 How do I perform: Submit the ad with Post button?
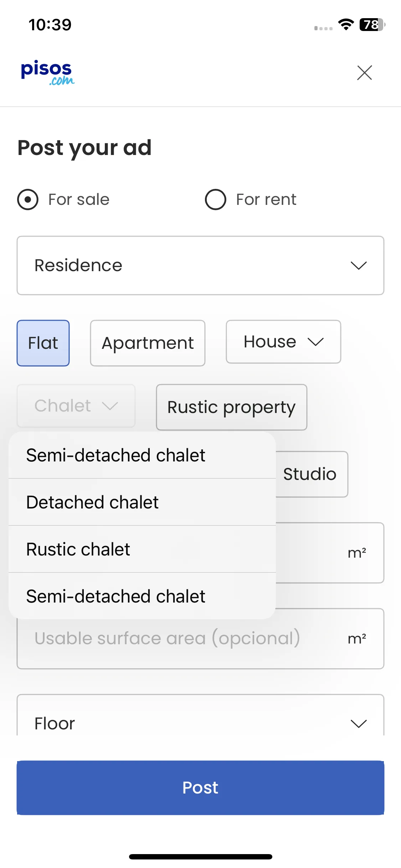click(200, 788)
